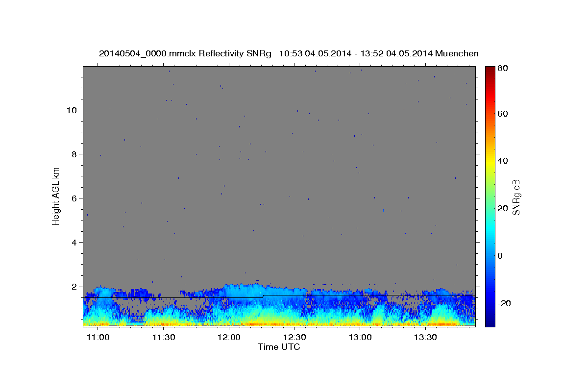Click the '12:30' time tick label
588x392 pixels.
click(x=295, y=338)
